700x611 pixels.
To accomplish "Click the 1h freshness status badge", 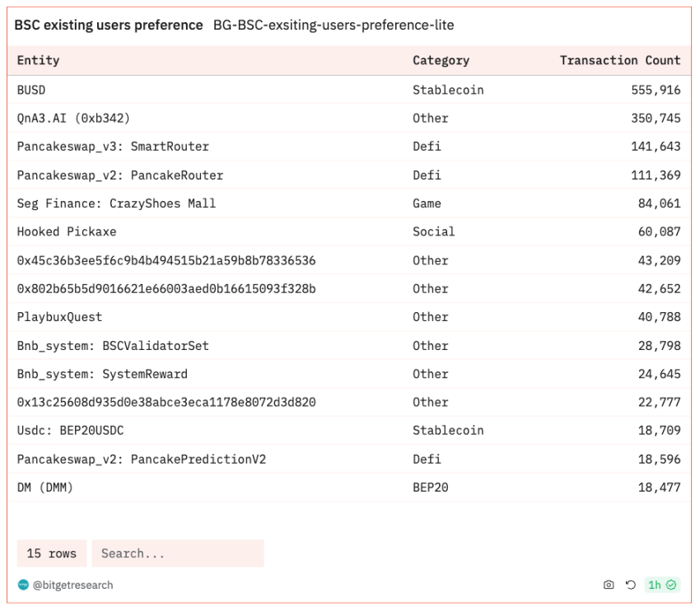I will point(662,585).
